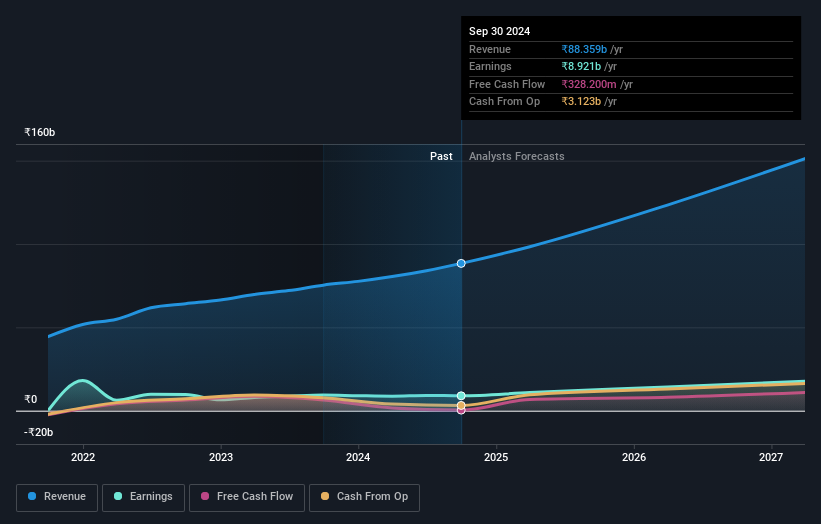The image size is (821, 524).
Task: Click the Past section label
Action: (441, 156)
